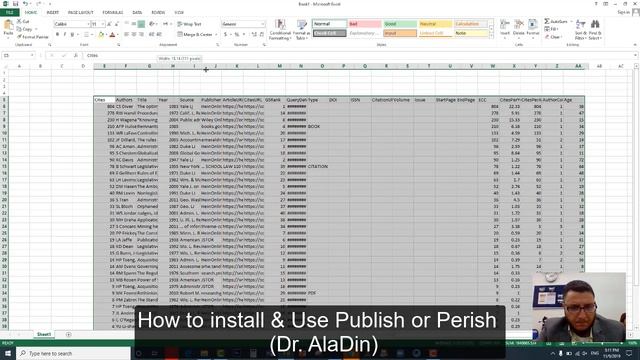Toggle Bold formatting
The image size is (640, 360).
(x=58, y=34)
